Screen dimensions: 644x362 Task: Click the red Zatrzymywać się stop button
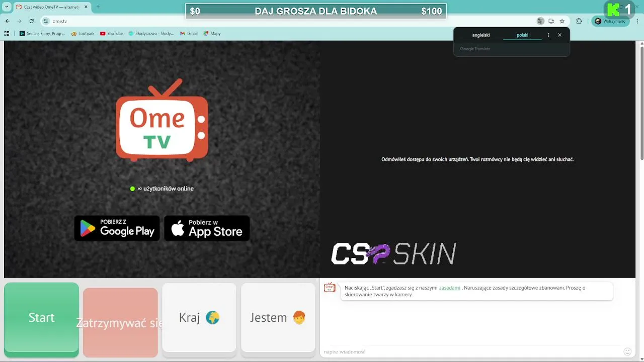point(120,322)
